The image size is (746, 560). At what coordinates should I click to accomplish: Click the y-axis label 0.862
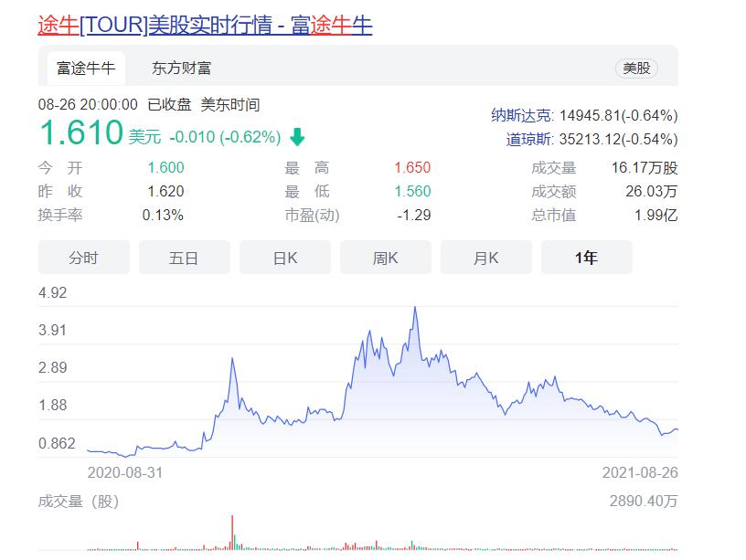click(57, 443)
